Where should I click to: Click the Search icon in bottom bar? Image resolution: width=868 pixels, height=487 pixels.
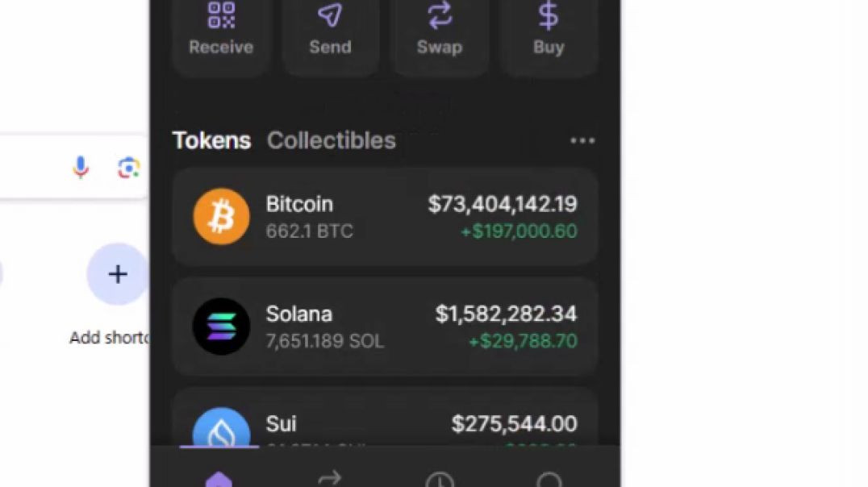click(x=549, y=481)
